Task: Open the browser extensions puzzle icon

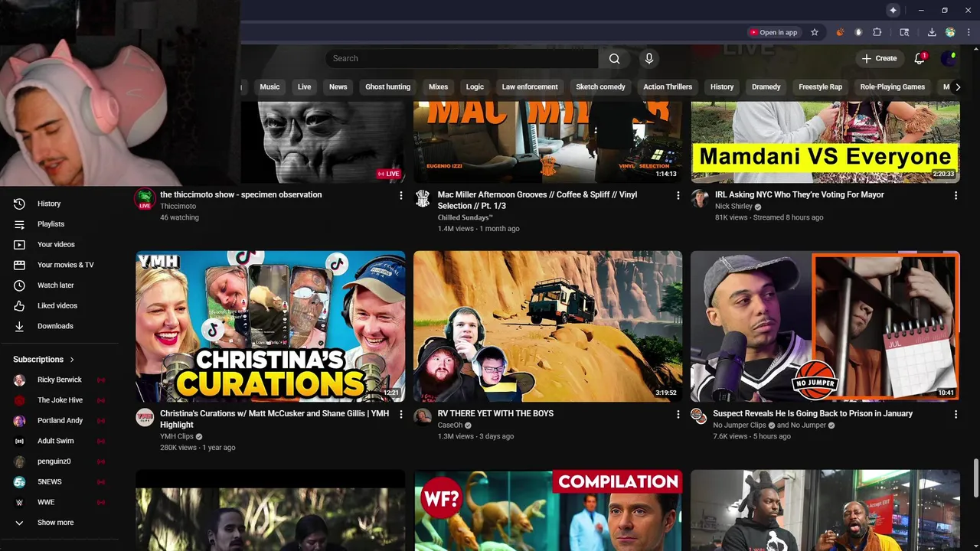Action: [877, 32]
